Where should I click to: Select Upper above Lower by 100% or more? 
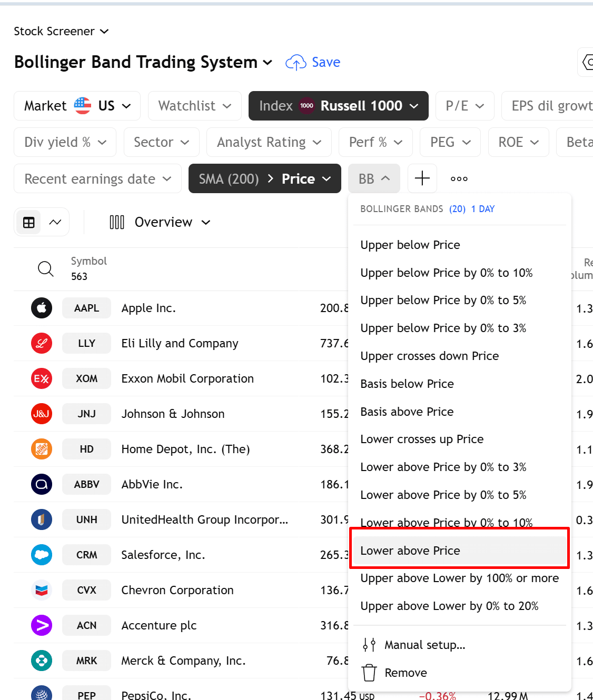459,578
